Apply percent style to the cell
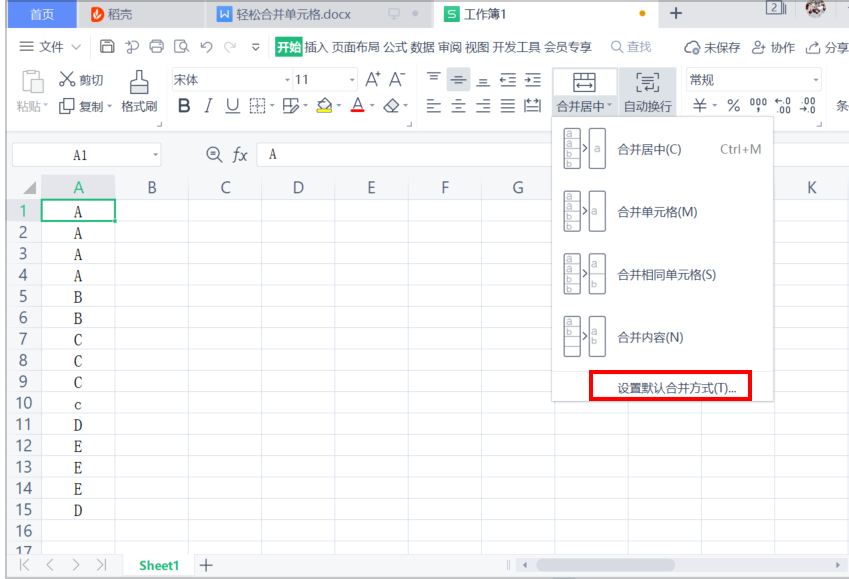Screen dimensions: 849x579 (x=734, y=106)
